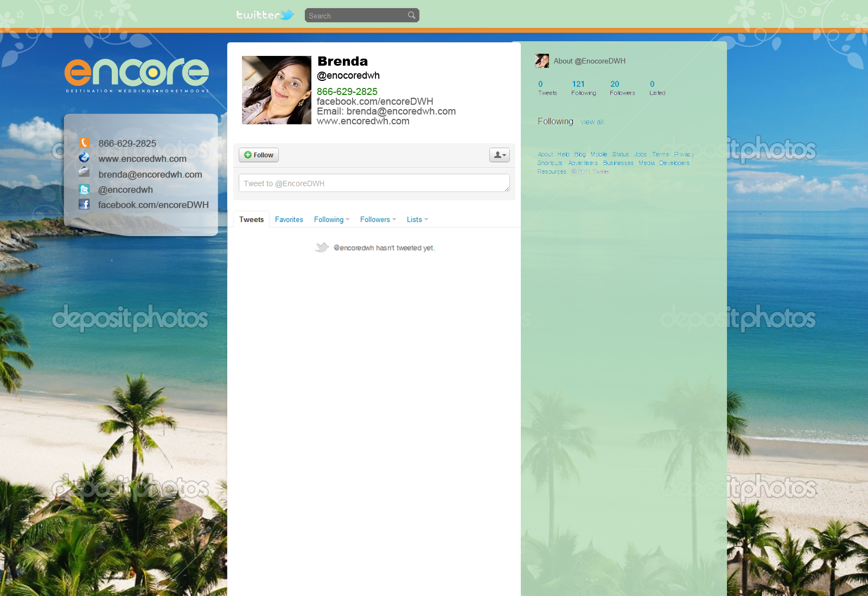Click the orange phone icon in sidebar

84,143
